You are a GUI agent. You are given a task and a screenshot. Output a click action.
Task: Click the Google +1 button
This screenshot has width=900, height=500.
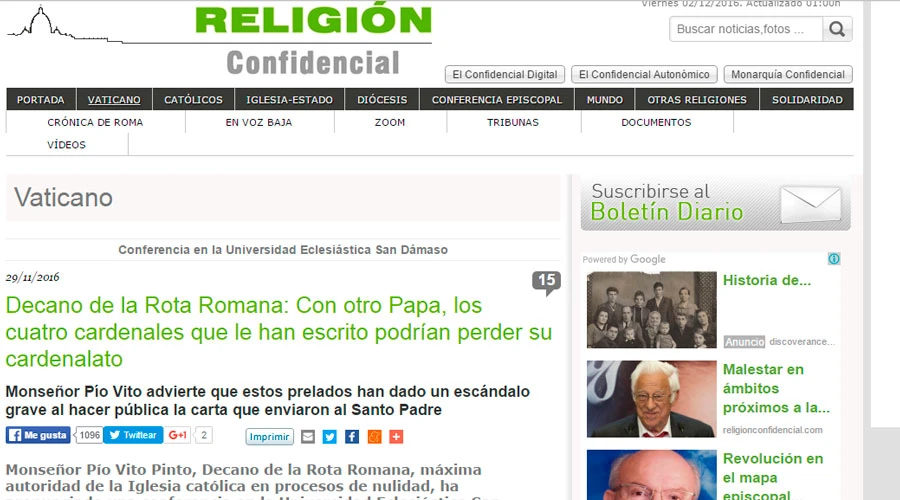tap(178, 435)
